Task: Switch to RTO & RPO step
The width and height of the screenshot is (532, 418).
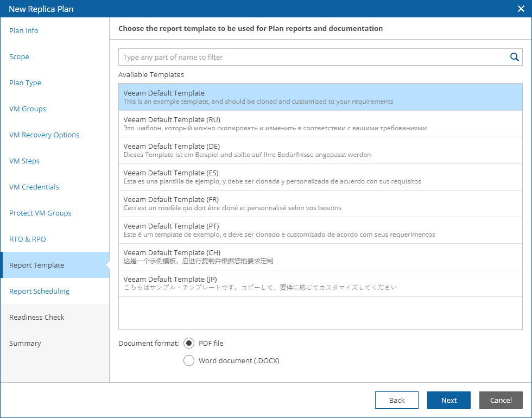Action: [x=28, y=239]
